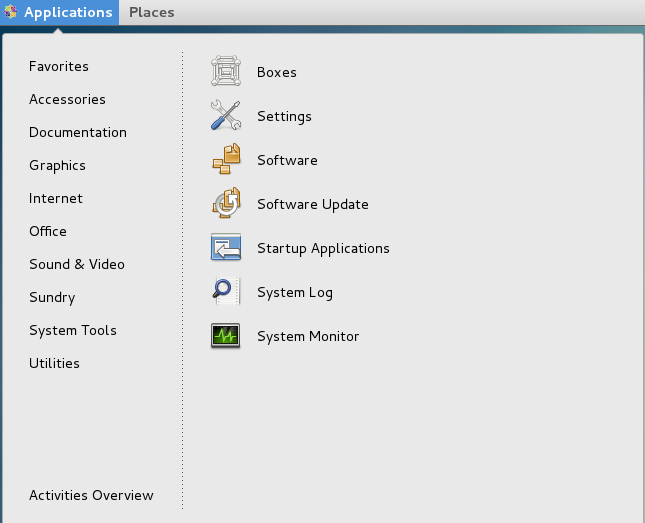Click the Software packages icon
Screen dimensions: 645x523
click(226, 159)
